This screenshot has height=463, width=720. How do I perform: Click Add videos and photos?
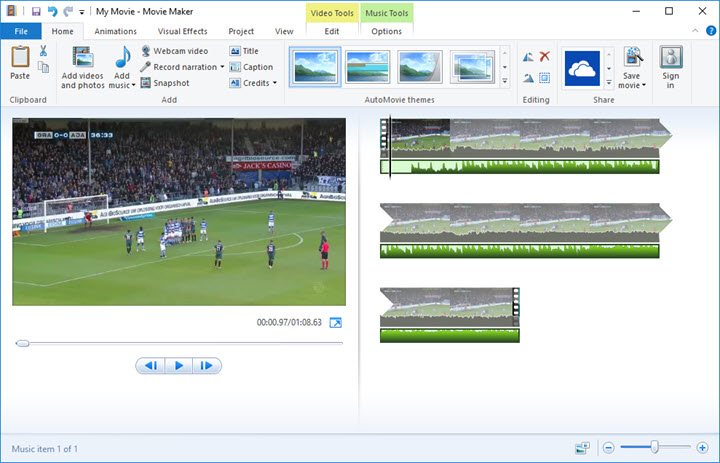tap(83, 68)
